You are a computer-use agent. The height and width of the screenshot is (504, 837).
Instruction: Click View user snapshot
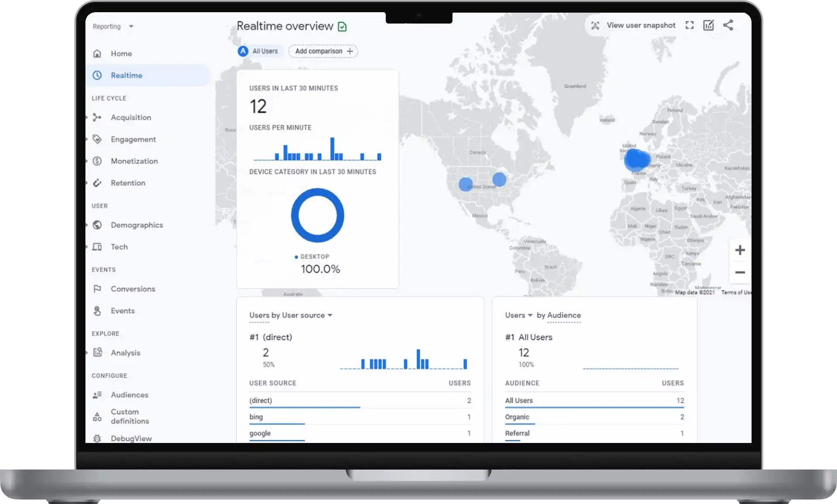(641, 25)
